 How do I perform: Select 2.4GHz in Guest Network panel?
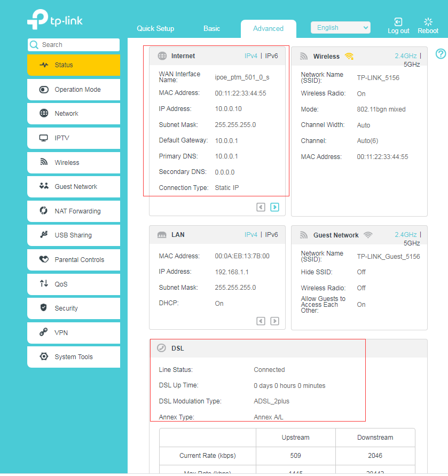(x=406, y=235)
